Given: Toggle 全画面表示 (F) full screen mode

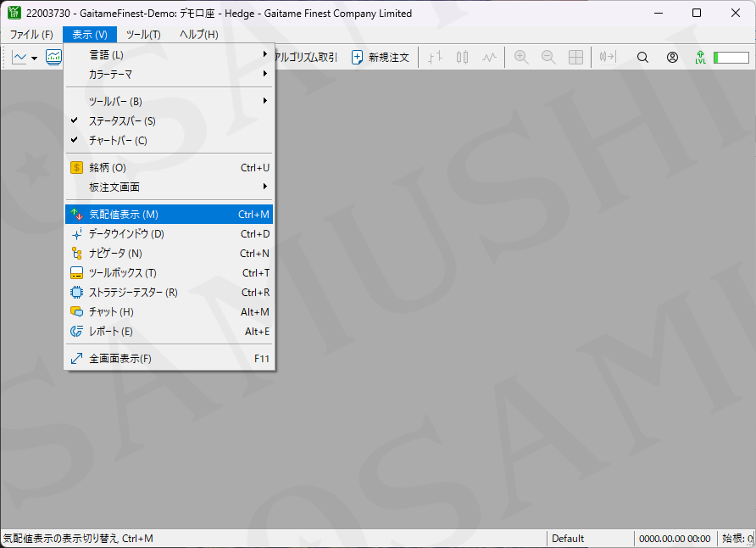Looking at the screenshot, I should tap(120, 359).
